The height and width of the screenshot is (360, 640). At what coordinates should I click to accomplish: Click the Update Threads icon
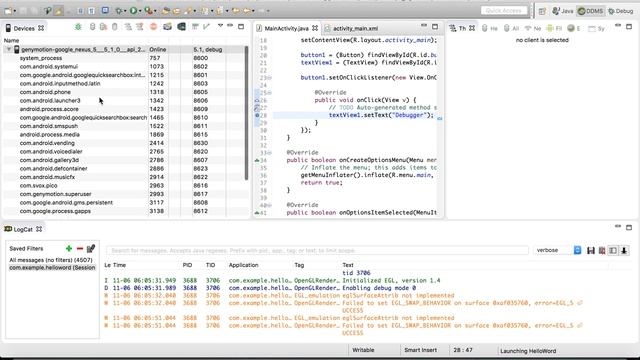tap(128, 27)
